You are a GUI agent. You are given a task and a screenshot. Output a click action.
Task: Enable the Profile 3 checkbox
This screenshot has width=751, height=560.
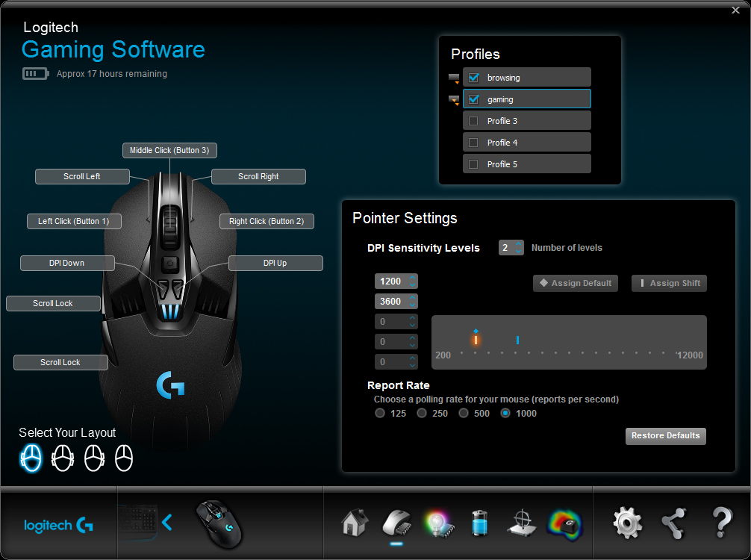point(473,120)
